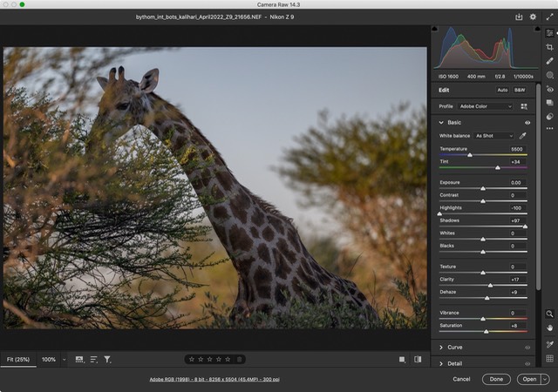Click the Auto button in Edit panel
The height and width of the screenshot is (392, 558).
coord(502,90)
